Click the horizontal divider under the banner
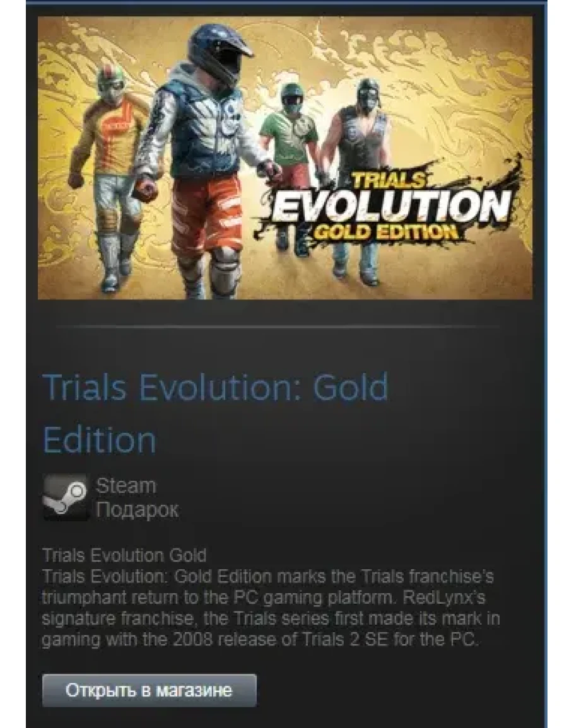The image size is (574, 728). tap(278, 327)
